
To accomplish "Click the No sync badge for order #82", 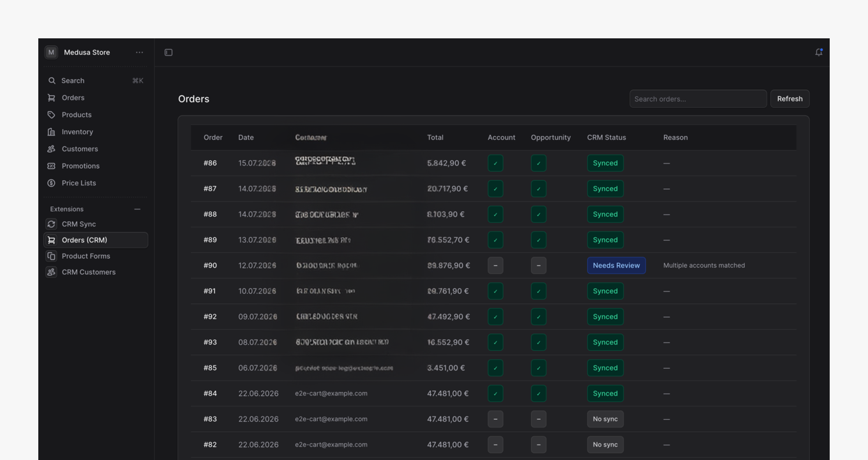I will [605, 444].
